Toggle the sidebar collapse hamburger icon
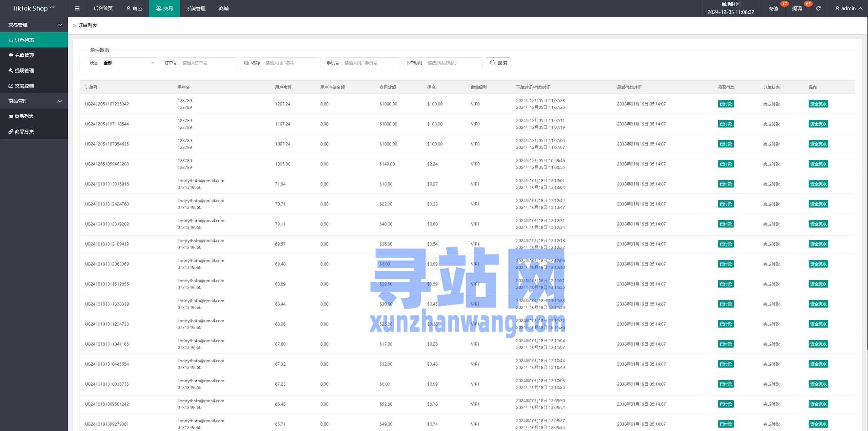Viewport: 868px width, 431px height. click(x=77, y=8)
